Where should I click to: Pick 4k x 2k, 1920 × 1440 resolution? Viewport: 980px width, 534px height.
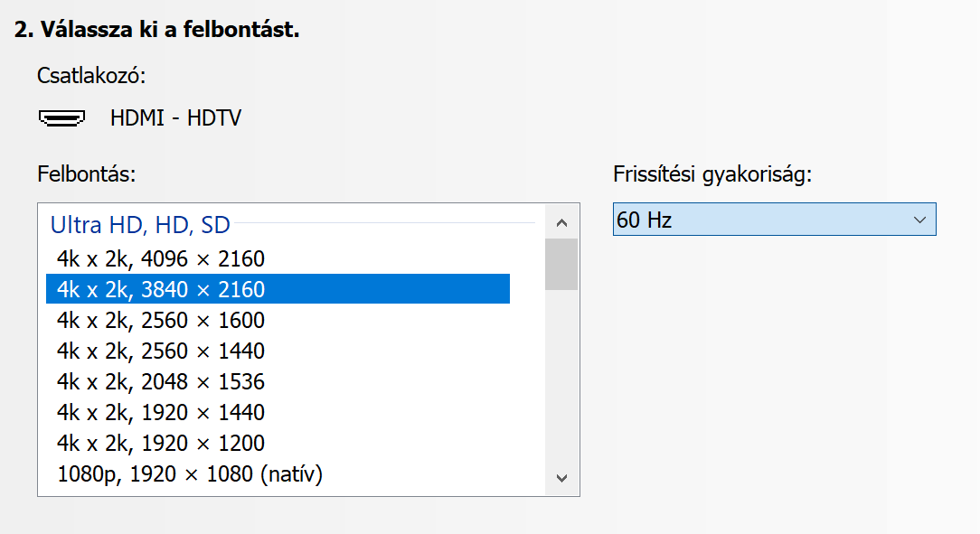click(161, 413)
